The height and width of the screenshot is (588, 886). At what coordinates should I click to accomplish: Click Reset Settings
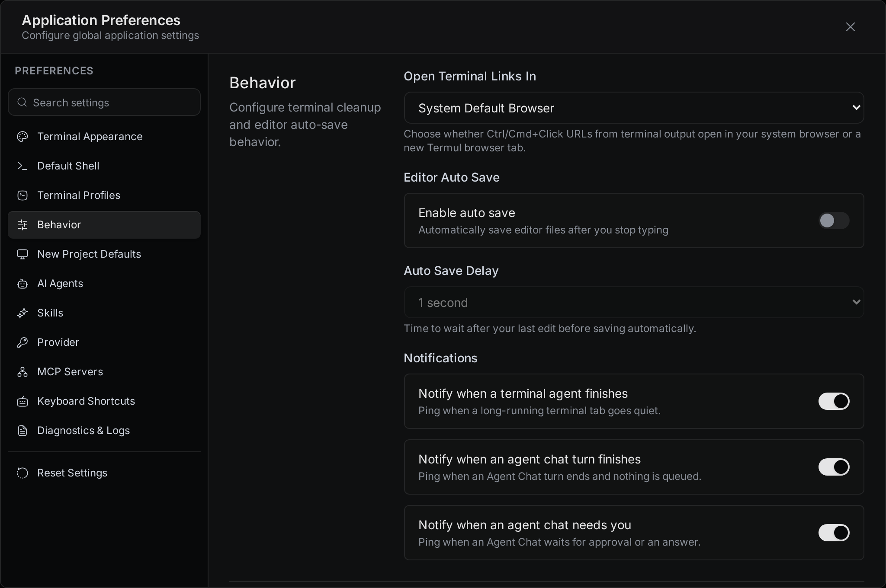coord(104,473)
